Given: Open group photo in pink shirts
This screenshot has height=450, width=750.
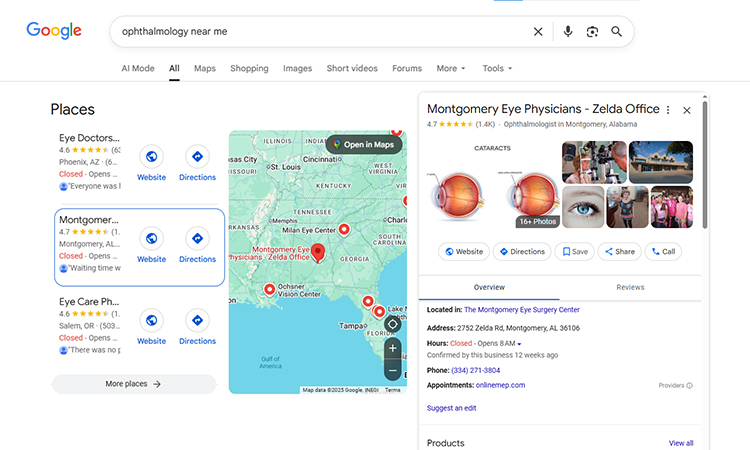Looking at the screenshot, I should pos(672,207).
